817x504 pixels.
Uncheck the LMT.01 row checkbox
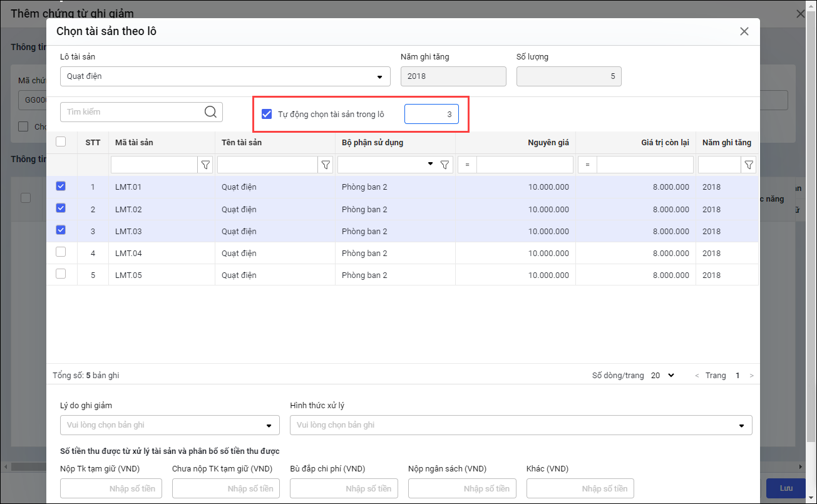pos(61,186)
